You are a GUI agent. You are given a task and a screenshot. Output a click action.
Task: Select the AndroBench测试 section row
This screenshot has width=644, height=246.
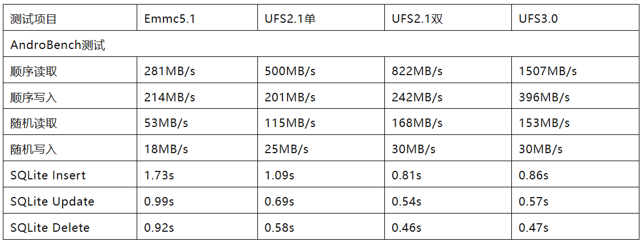click(x=58, y=45)
